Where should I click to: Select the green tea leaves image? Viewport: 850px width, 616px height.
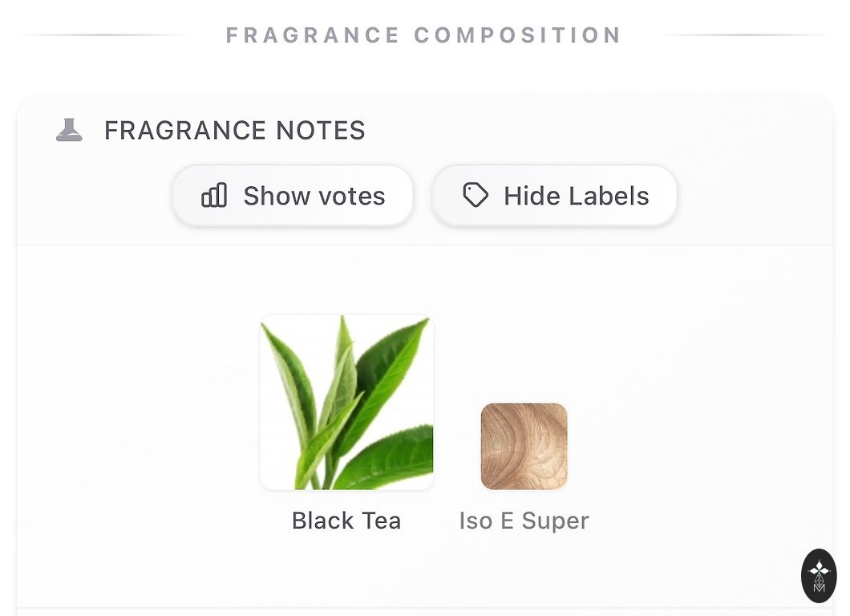pos(346,402)
